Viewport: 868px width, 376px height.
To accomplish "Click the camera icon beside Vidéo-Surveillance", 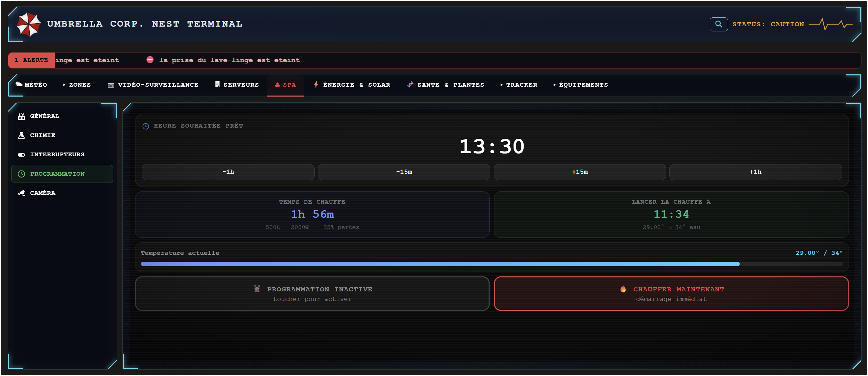I will [111, 85].
